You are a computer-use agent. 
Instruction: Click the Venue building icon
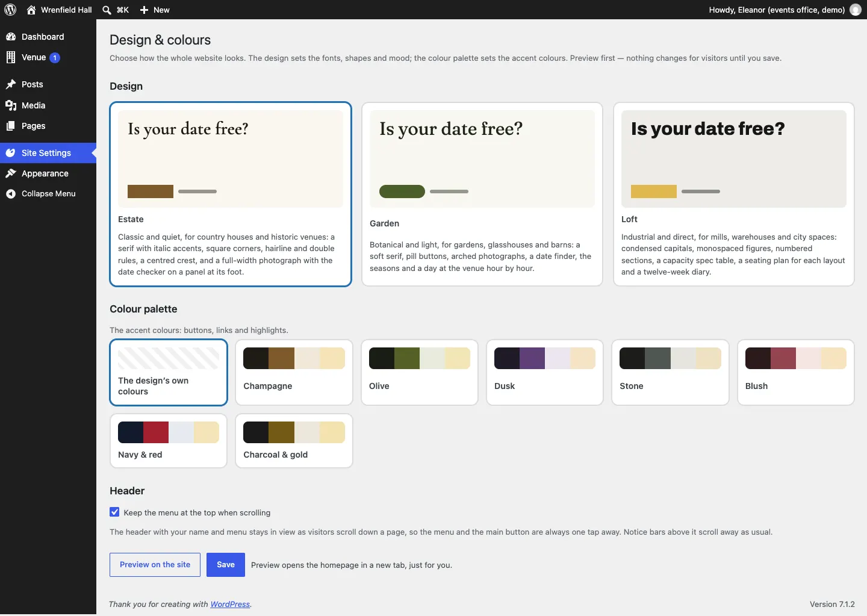tap(11, 57)
